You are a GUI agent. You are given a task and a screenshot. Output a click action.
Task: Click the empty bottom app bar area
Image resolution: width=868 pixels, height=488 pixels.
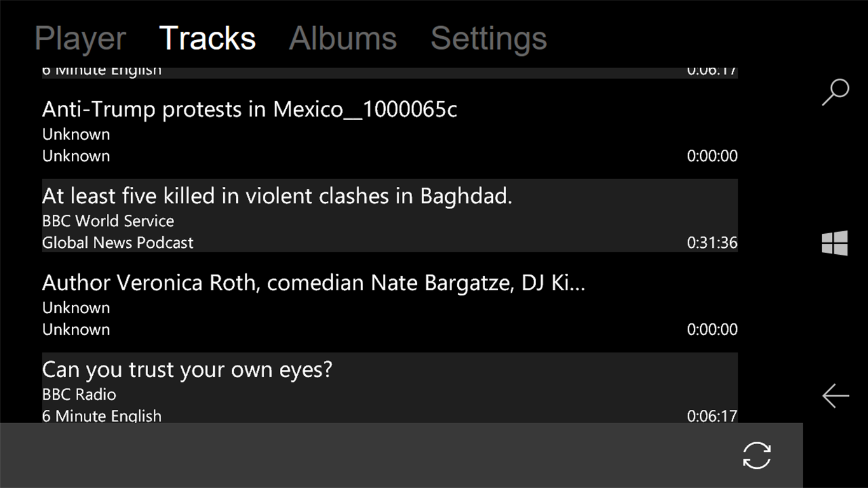pyautogui.click(x=382, y=456)
